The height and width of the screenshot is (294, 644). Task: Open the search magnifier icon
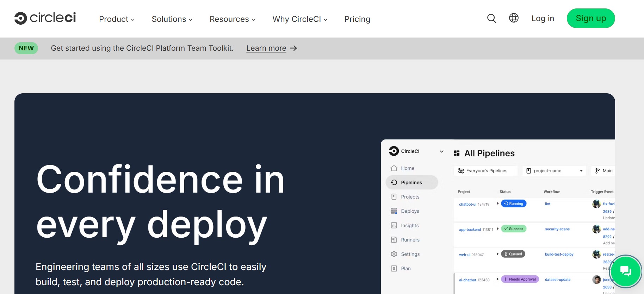pyautogui.click(x=491, y=18)
